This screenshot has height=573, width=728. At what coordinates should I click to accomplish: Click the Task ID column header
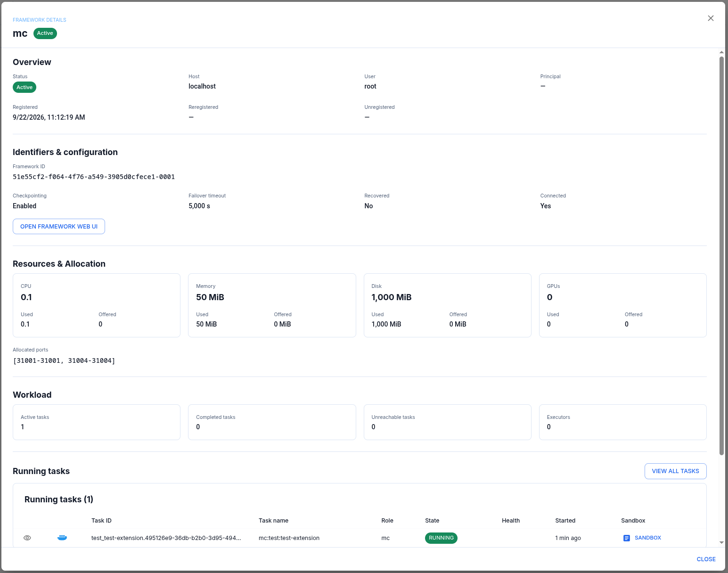pos(101,521)
